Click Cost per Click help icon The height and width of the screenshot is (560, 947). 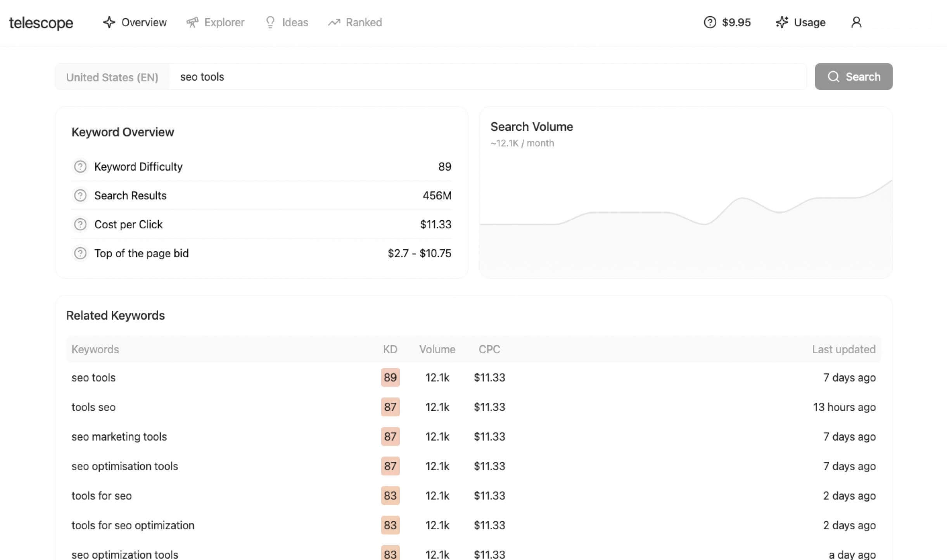tap(80, 225)
